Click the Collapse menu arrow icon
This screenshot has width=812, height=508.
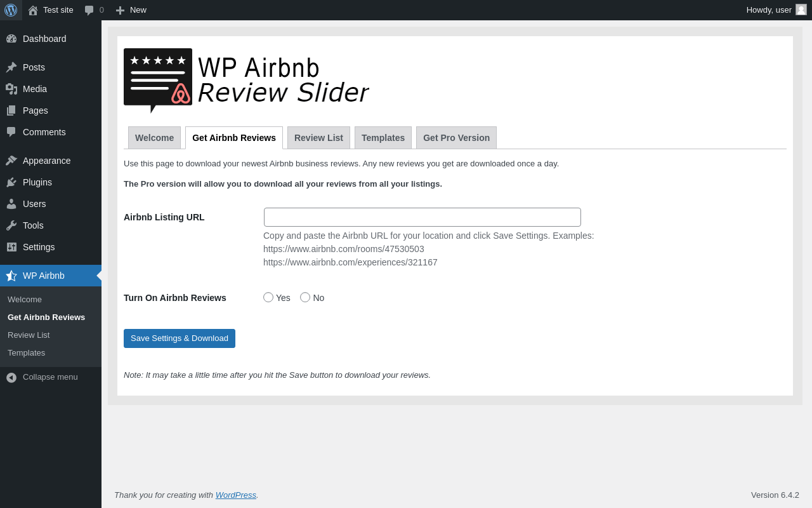[x=11, y=377]
